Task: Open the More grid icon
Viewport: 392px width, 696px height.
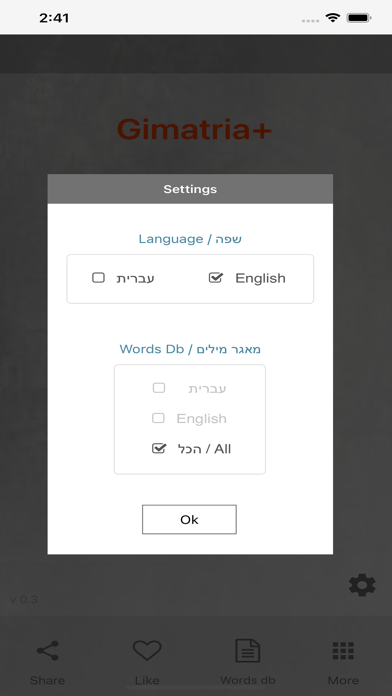Action: click(343, 651)
